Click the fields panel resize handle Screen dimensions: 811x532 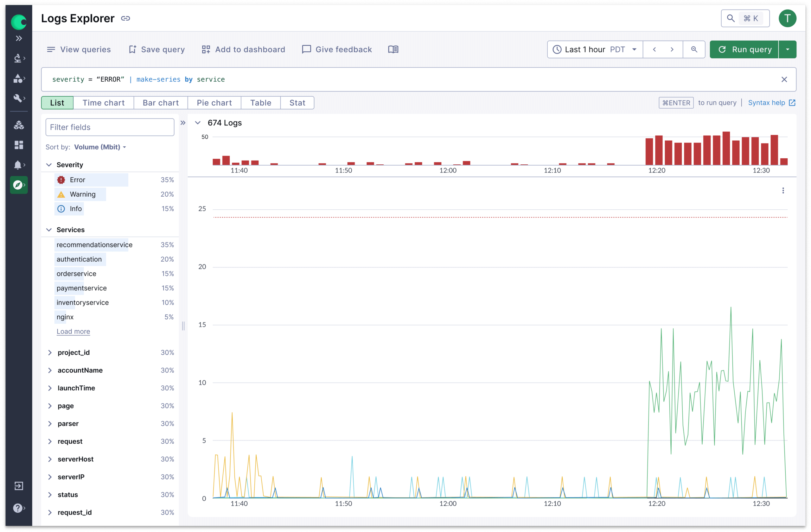pos(183,326)
